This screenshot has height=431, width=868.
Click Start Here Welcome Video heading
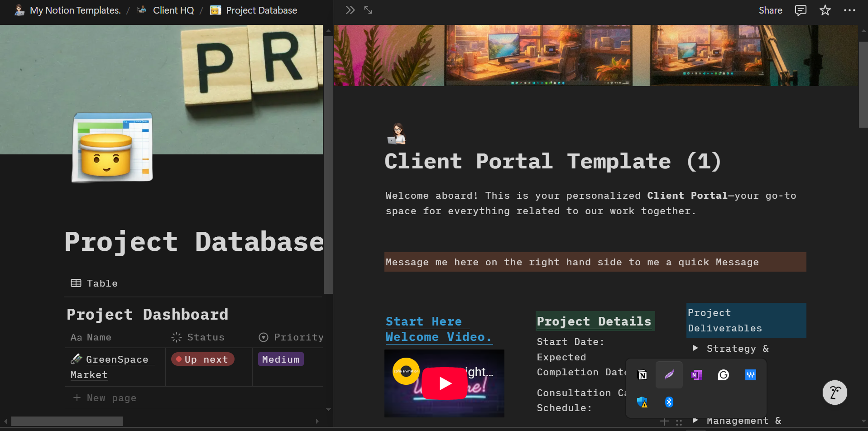[x=438, y=329]
